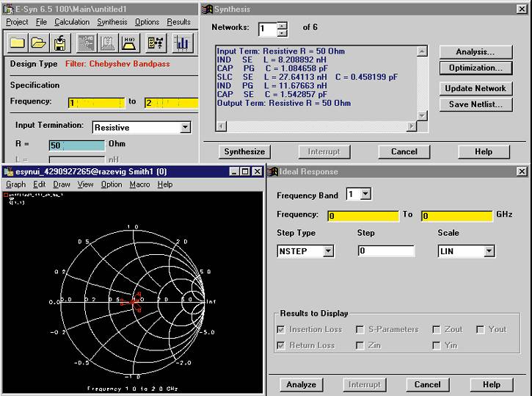Screen dimensions: 532x396
Task: Click the save floppy disk icon
Action: (x=59, y=43)
